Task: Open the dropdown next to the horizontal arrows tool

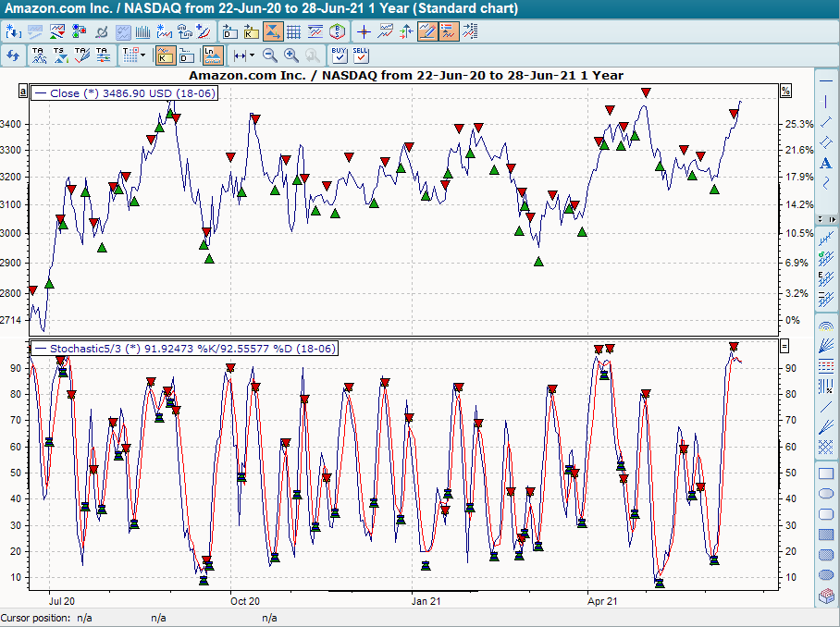Action: coord(252,55)
